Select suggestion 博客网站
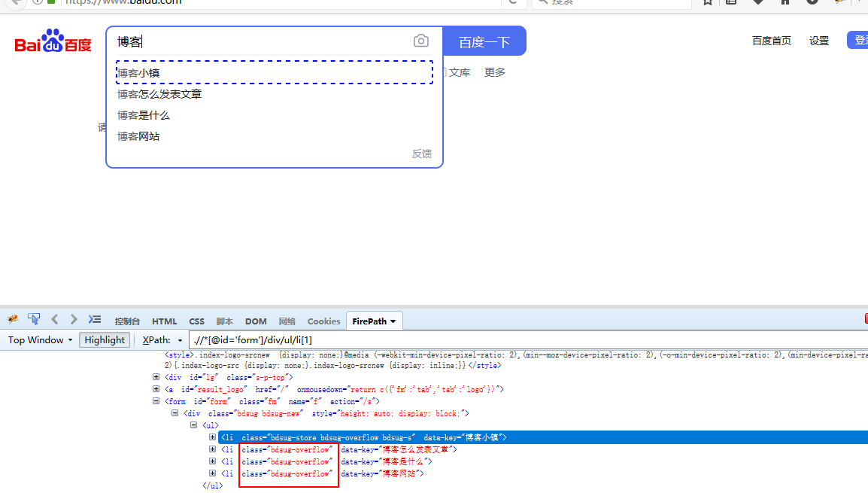 tap(275, 136)
